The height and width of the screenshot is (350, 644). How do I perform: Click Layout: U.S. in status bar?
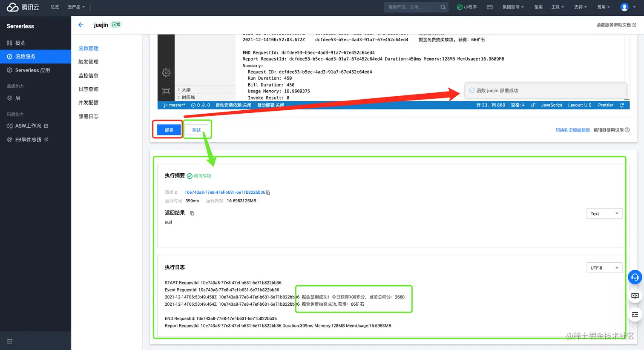click(x=580, y=105)
